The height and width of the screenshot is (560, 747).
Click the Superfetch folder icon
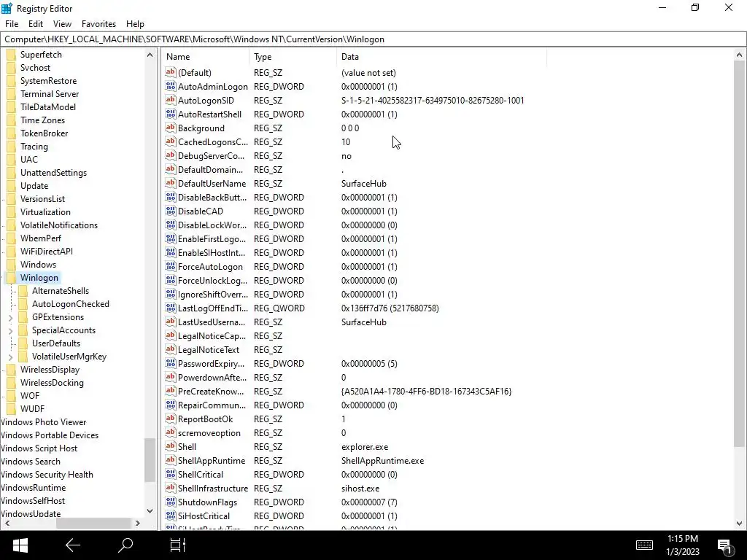click(x=12, y=54)
